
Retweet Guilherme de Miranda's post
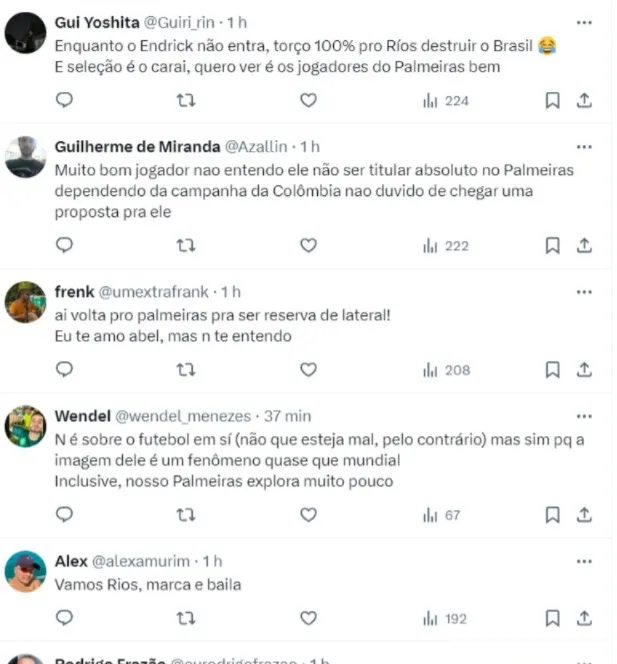click(185, 245)
